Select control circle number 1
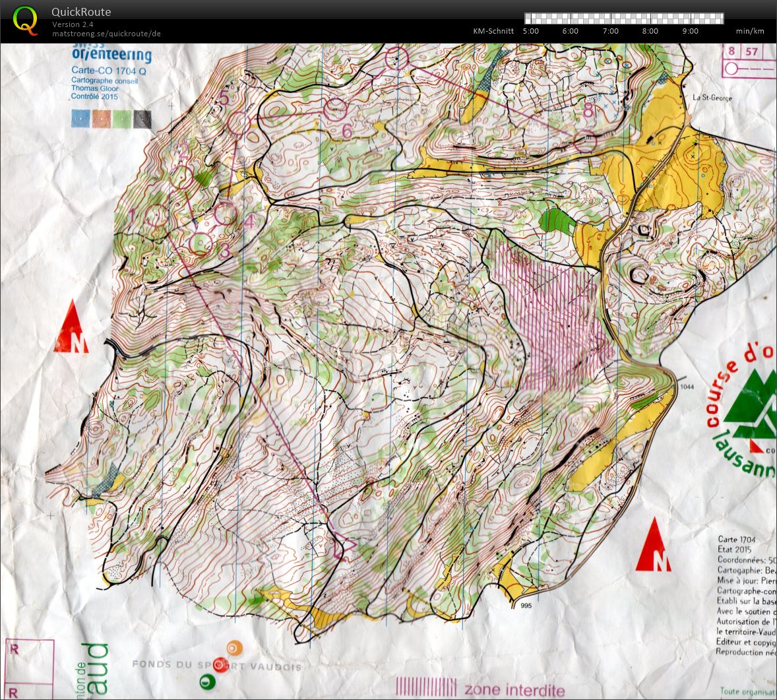777x700 pixels. [158, 216]
